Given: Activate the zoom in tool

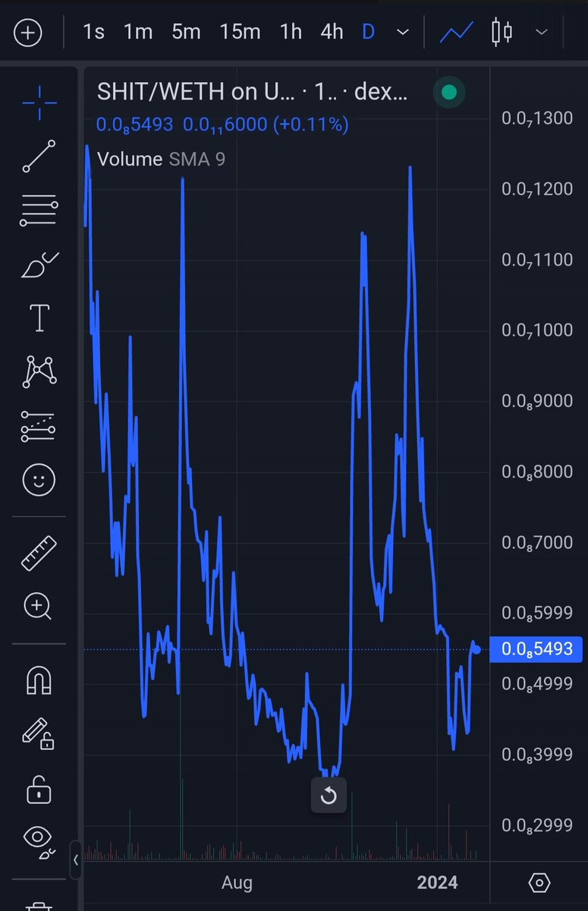Looking at the screenshot, I should tap(39, 607).
